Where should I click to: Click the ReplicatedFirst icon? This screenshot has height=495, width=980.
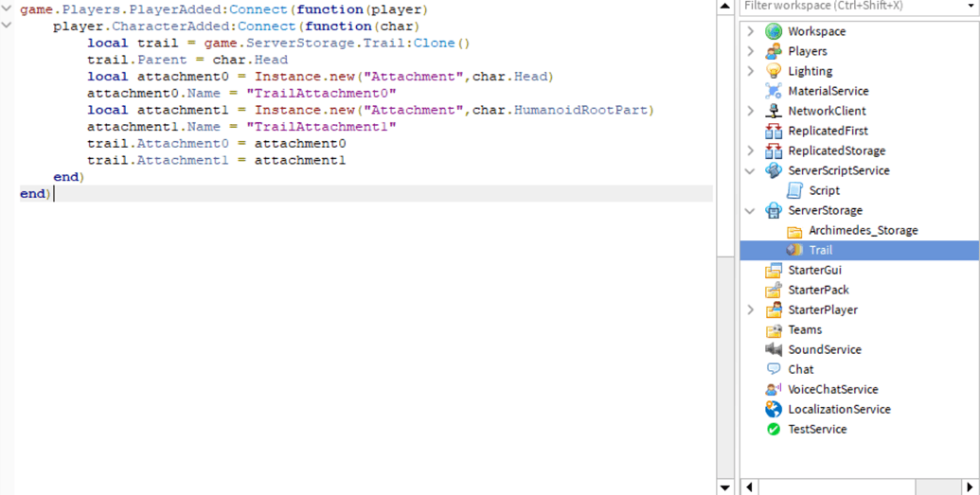pyautogui.click(x=774, y=131)
